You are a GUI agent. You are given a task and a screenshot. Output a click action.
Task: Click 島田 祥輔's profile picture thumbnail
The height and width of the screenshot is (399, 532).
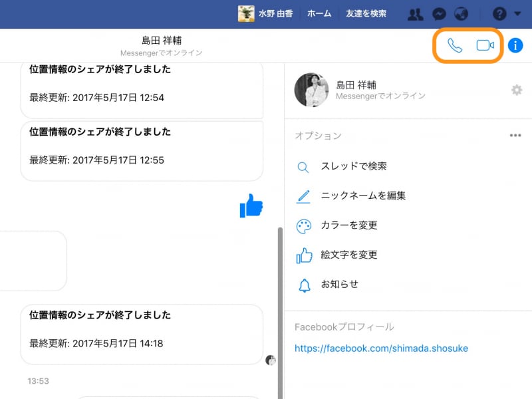[311, 90]
